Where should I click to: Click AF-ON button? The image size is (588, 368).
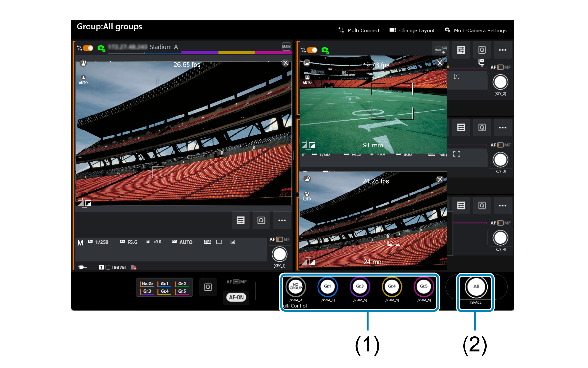coord(236,298)
